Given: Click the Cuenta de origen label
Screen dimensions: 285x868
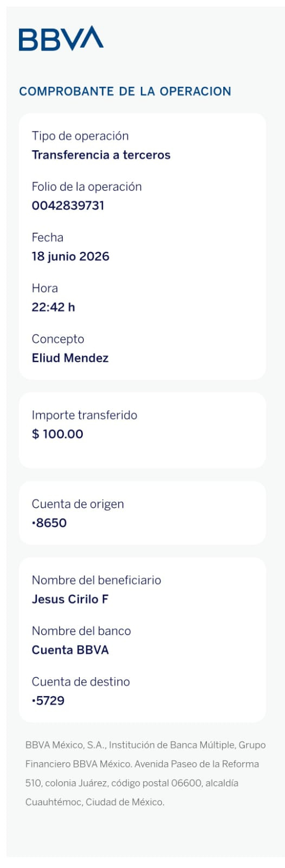Looking at the screenshot, I should (78, 504).
